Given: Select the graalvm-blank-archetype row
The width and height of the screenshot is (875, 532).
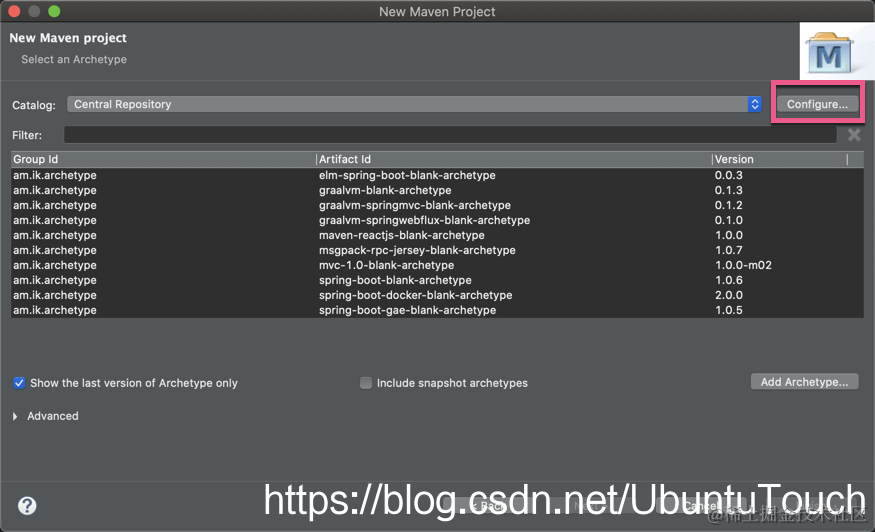Looking at the screenshot, I should coord(437,190).
